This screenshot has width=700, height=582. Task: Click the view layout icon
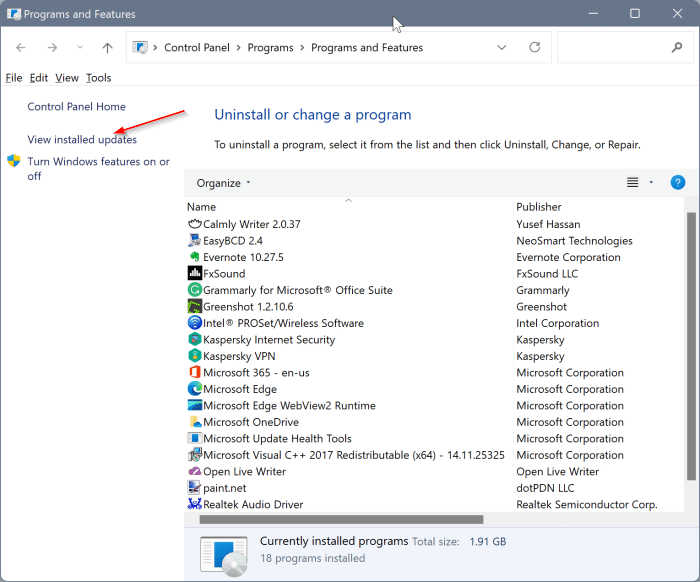click(633, 183)
